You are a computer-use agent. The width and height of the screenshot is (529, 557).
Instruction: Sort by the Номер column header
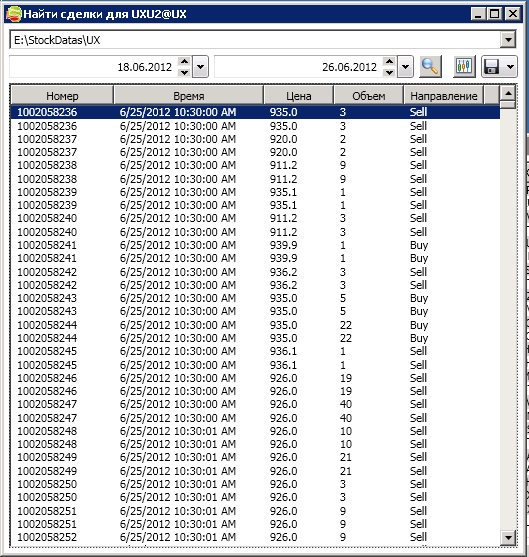click(x=62, y=96)
